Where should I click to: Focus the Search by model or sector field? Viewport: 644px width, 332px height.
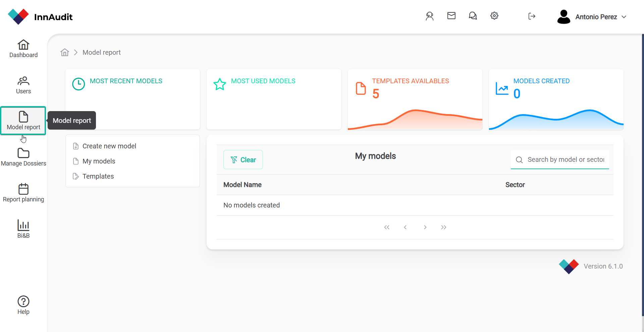566,159
